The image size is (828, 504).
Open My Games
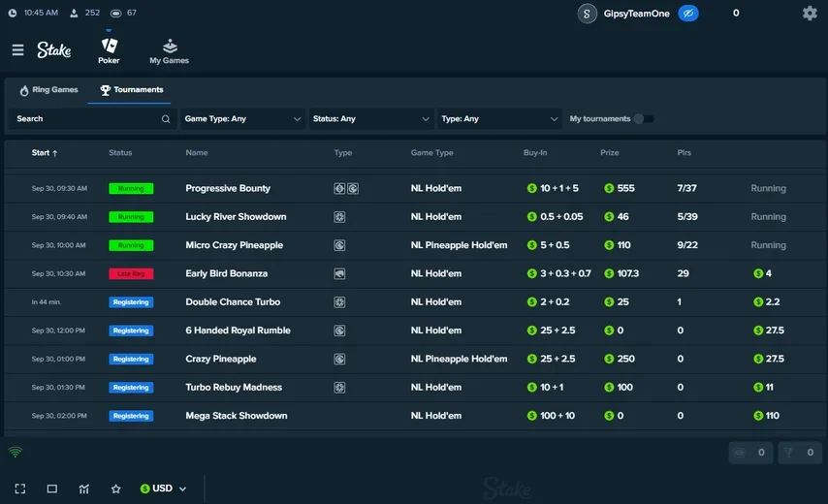coord(169,51)
